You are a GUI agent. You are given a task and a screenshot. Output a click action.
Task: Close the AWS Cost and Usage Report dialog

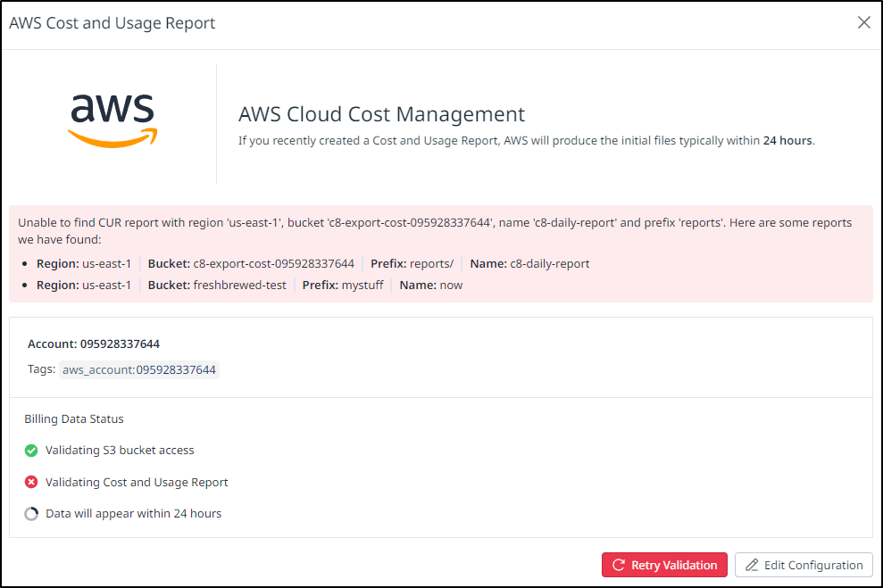(864, 22)
